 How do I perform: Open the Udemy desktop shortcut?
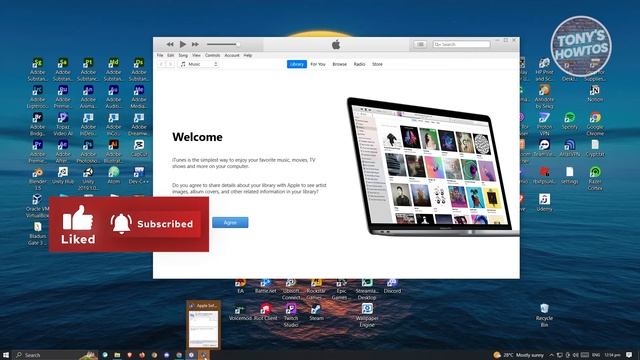tap(544, 202)
